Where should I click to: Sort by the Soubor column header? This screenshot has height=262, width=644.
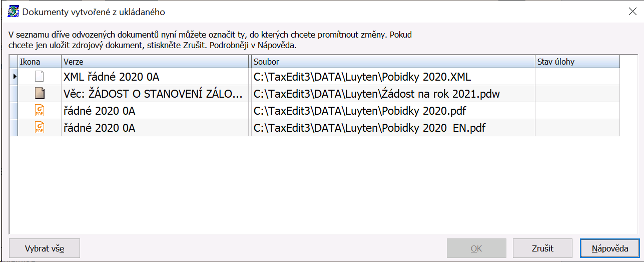click(x=393, y=62)
